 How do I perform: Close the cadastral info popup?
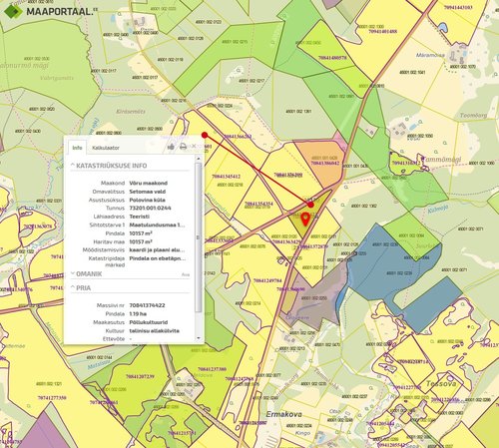tap(194, 147)
